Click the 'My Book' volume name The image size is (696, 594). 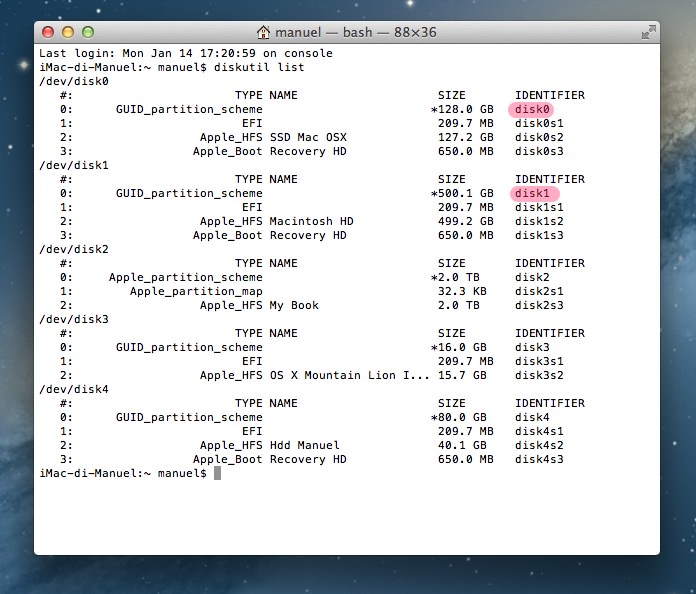click(294, 305)
